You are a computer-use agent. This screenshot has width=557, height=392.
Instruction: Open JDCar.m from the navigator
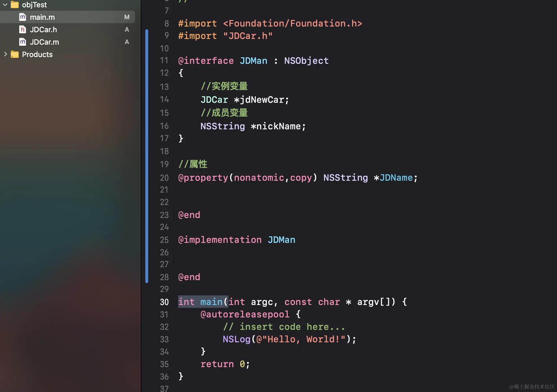pos(44,42)
